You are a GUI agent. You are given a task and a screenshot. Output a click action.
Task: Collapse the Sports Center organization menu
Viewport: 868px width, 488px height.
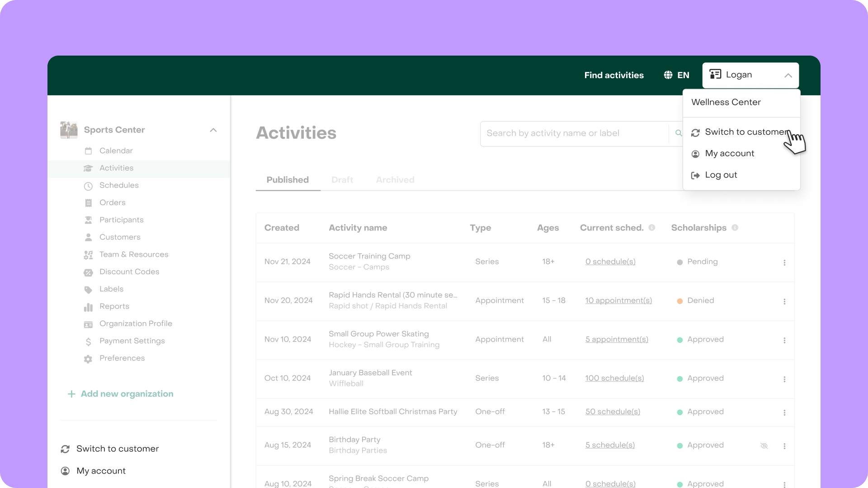coord(213,130)
